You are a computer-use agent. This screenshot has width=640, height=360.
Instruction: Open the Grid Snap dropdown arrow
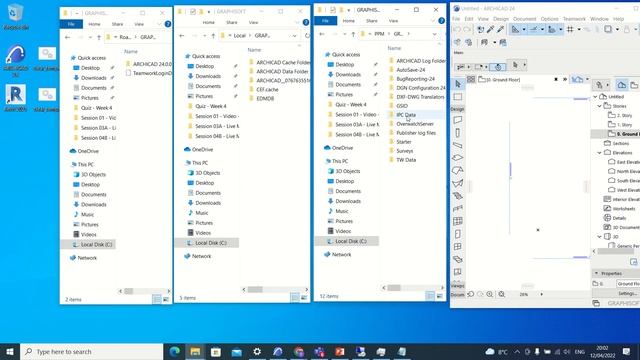click(x=579, y=29)
